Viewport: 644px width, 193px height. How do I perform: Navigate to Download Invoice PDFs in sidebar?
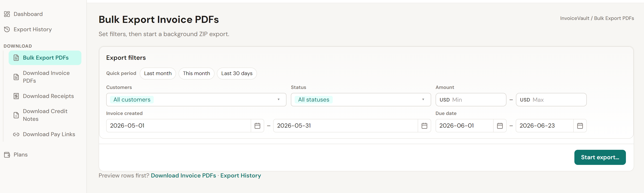coord(45,77)
